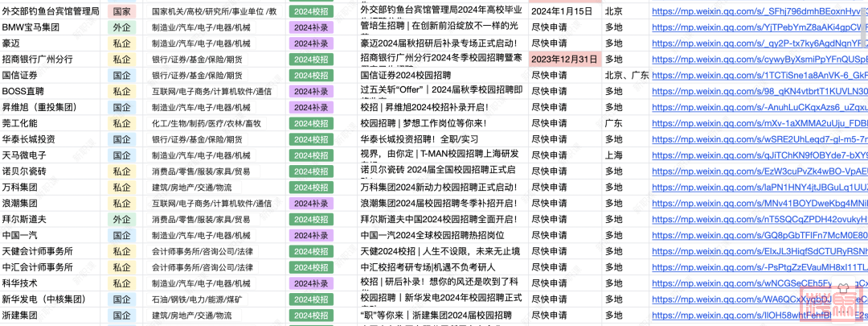868x326 pixels.
Task: Click the 私企 tag in the BOSS直聘 row
Action: pos(122,91)
